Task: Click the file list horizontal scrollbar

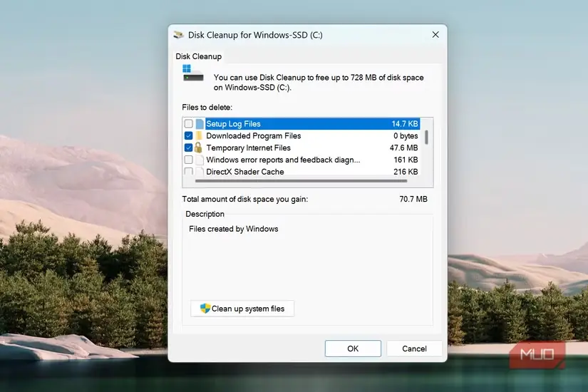Action: tap(301, 181)
